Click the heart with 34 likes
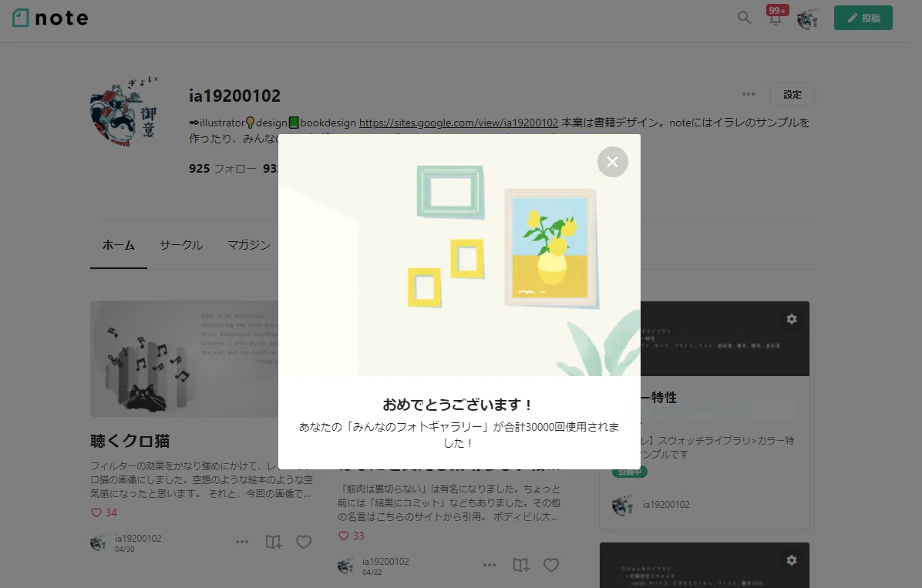The width and height of the screenshot is (922, 588). [x=104, y=512]
